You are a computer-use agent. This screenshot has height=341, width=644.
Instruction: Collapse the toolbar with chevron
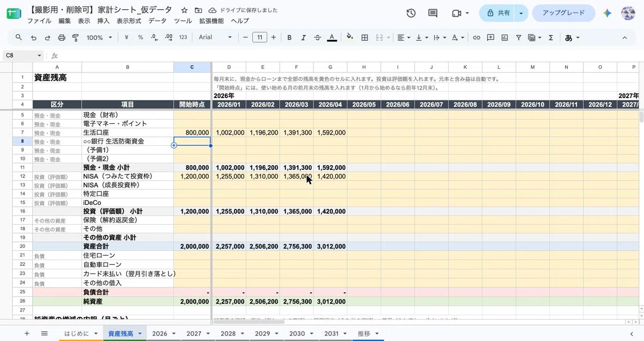click(x=625, y=38)
